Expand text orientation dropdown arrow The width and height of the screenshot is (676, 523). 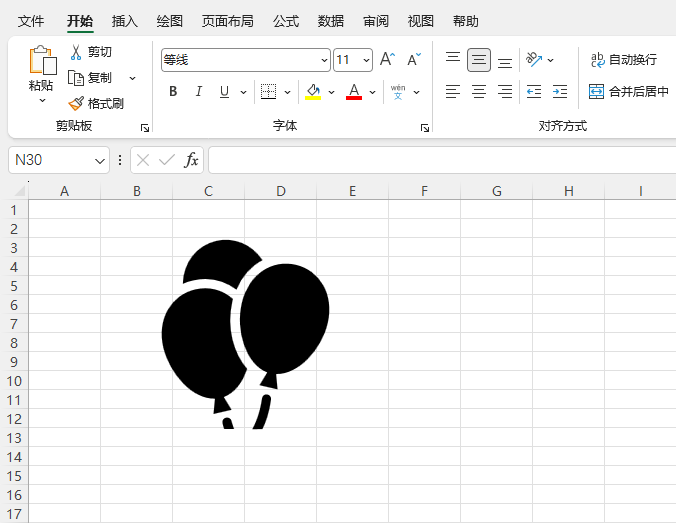pyautogui.click(x=551, y=60)
